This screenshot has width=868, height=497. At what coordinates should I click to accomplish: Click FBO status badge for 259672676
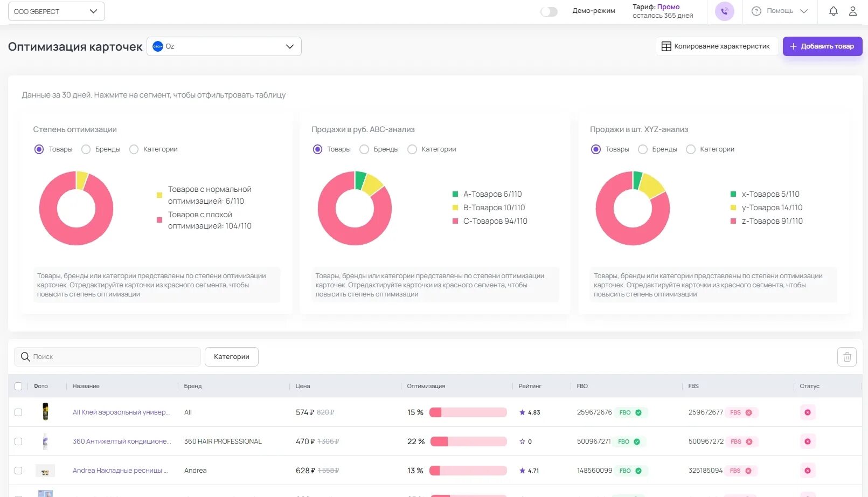tap(630, 412)
